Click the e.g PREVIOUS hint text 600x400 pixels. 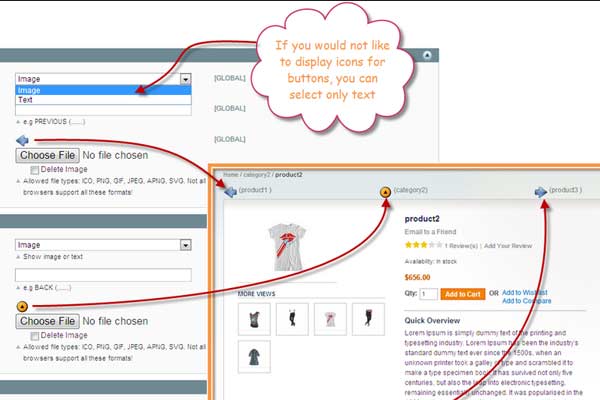click(x=54, y=122)
